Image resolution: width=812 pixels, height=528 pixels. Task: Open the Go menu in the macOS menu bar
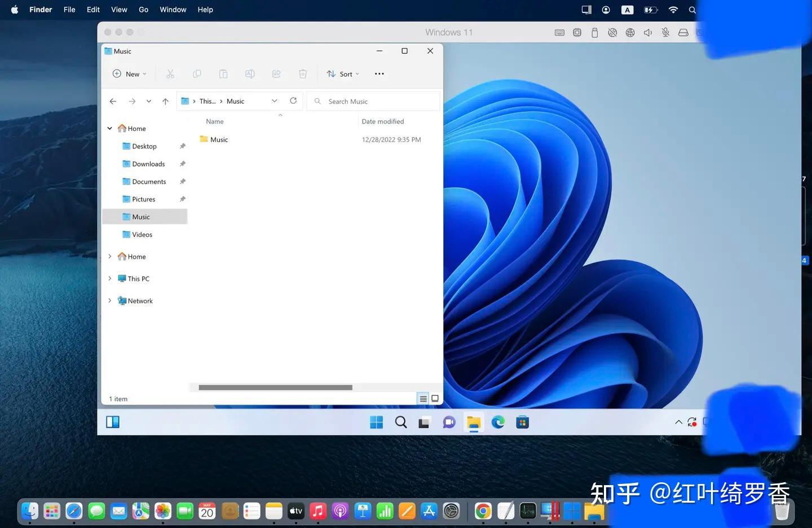143,9
